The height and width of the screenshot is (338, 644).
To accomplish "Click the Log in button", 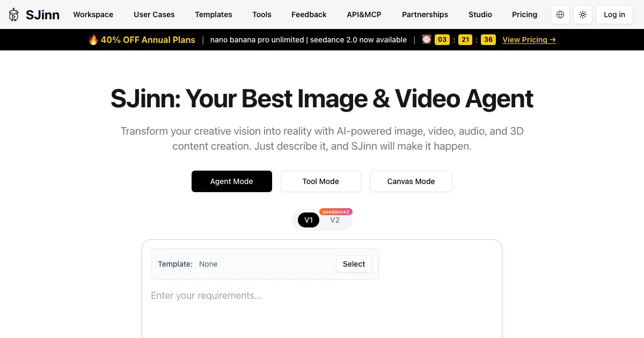I will (x=614, y=14).
